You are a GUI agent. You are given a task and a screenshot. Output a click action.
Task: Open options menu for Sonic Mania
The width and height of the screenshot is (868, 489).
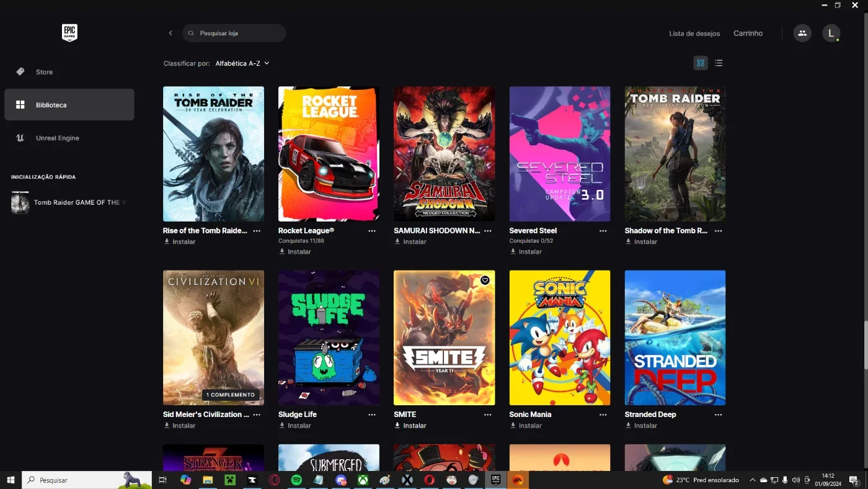click(603, 415)
